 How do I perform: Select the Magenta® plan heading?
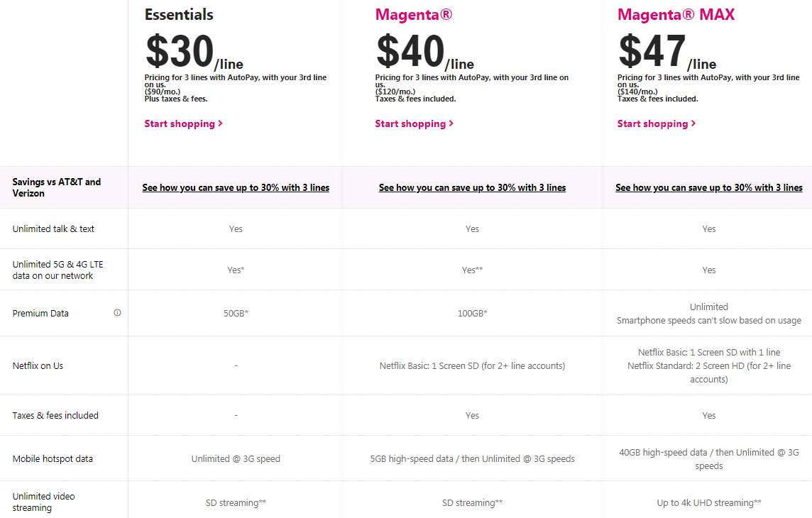(x=413, y=14)
